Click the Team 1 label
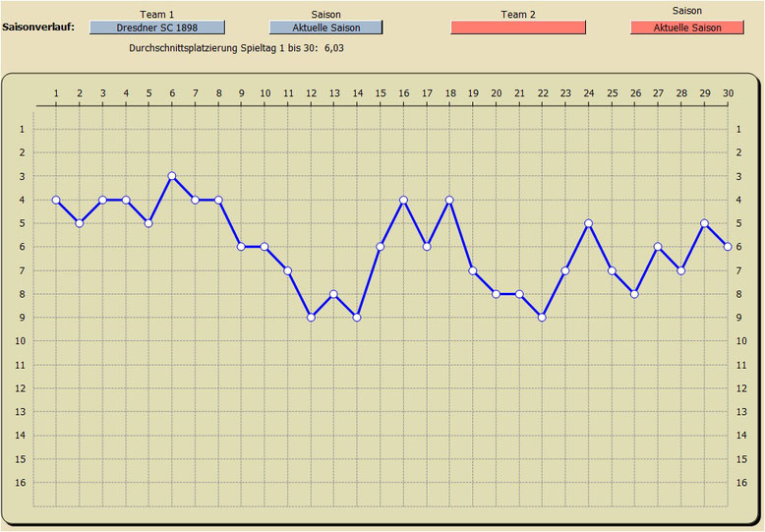Image resolution: width=765 pixels, height=532 pixels. point(156,14)
